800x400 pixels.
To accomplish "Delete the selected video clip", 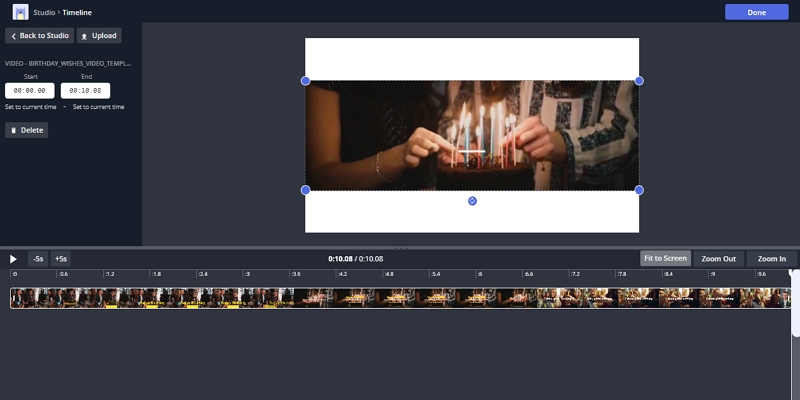I will tap(27, 130).
